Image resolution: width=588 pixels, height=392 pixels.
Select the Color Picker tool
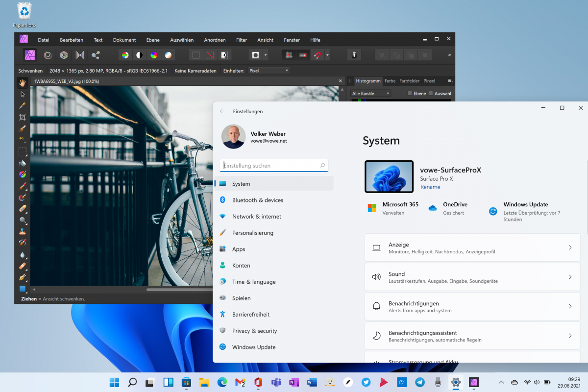coord(22,105)
